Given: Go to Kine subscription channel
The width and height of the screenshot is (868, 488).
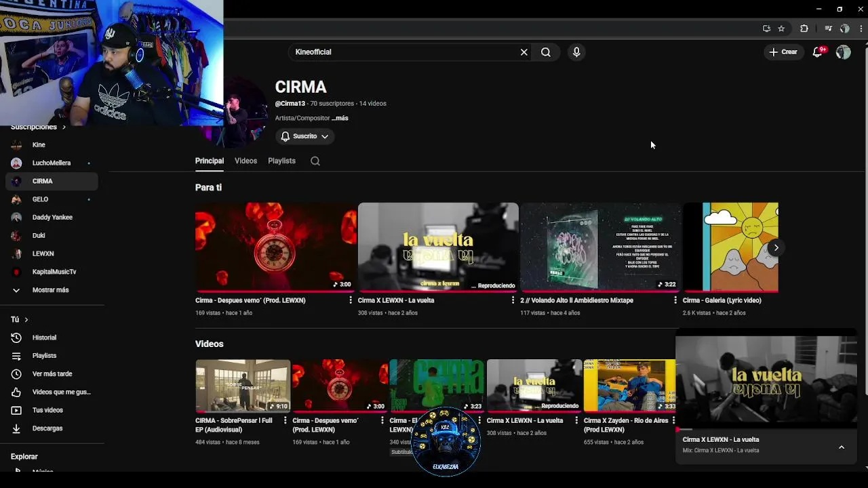Looking at the screenshot, I should [52, 145].
